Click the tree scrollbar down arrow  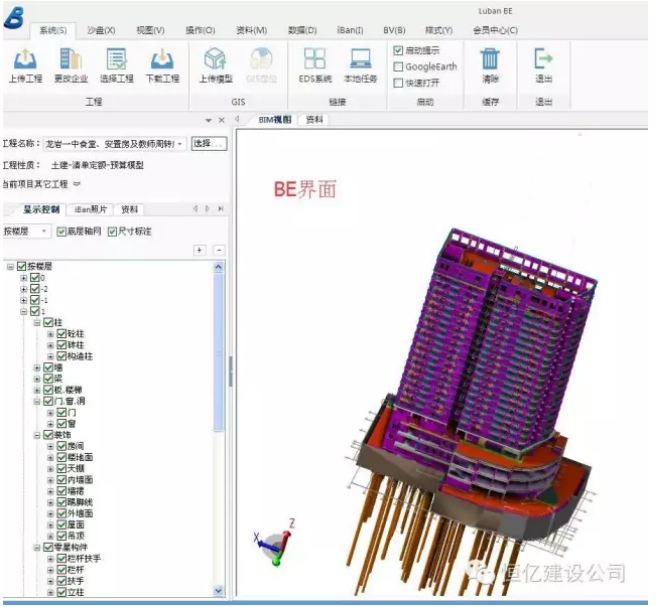(x=218, y=591)
